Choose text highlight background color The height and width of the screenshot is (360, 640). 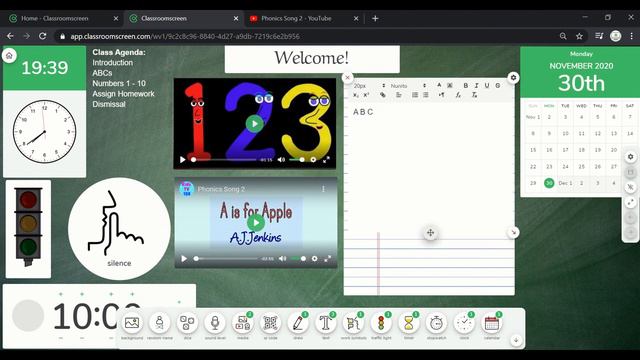[x=450, y=85]
